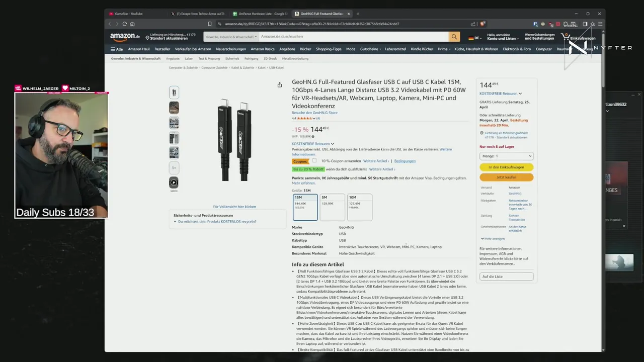Open the Auf die Liste dropdown
This screenshot has width=644, height=362.
click(506, 277)
